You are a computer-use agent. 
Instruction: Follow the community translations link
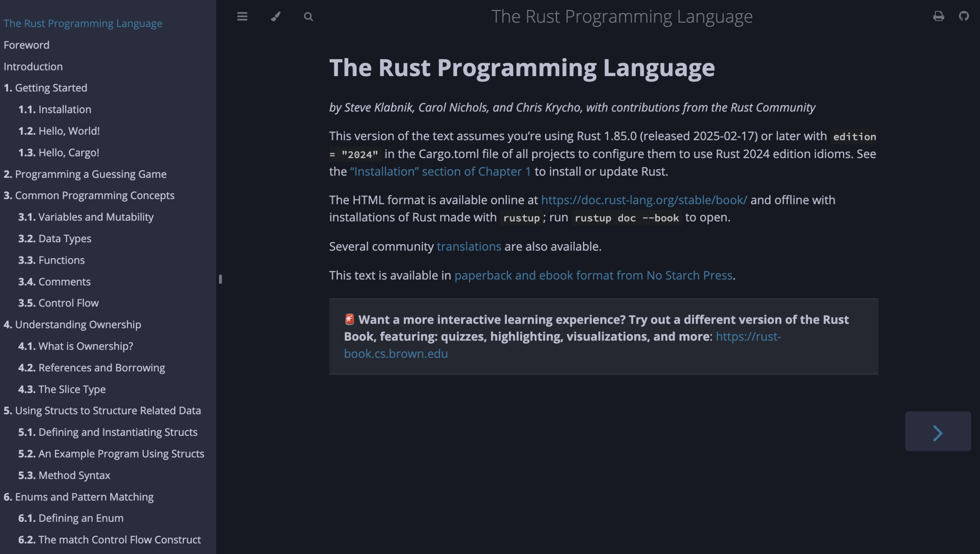(469, 246)
